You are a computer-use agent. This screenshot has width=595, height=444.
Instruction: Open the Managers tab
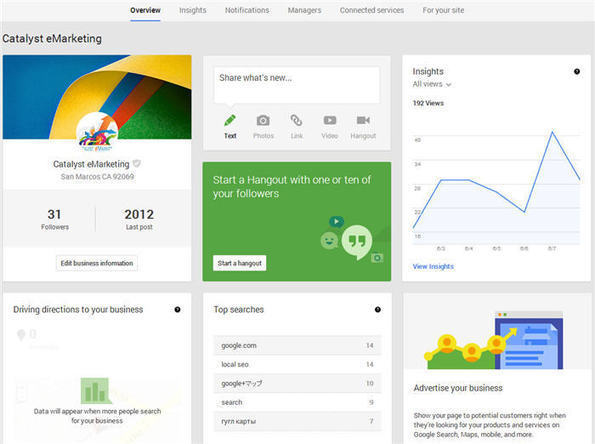(x=304, y=10)
